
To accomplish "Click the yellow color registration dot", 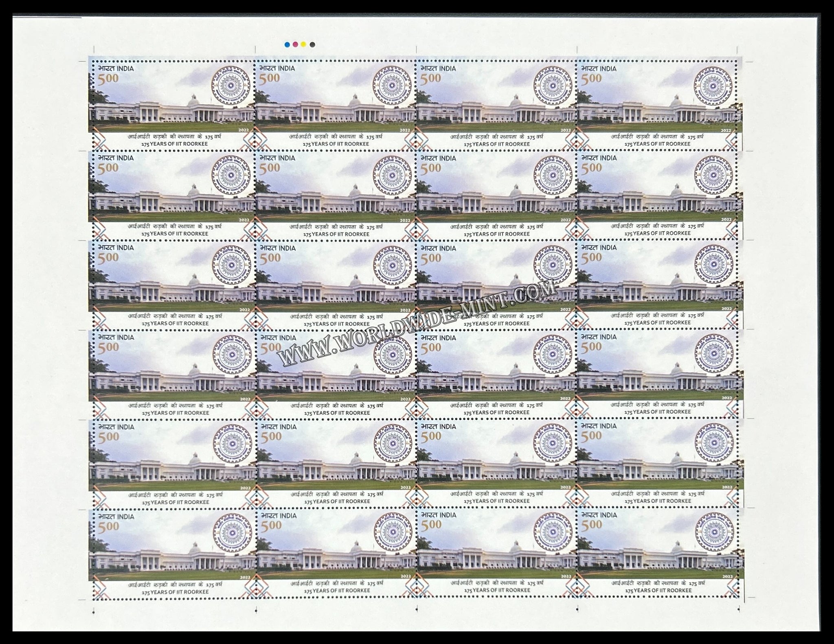I will [303, 44].
